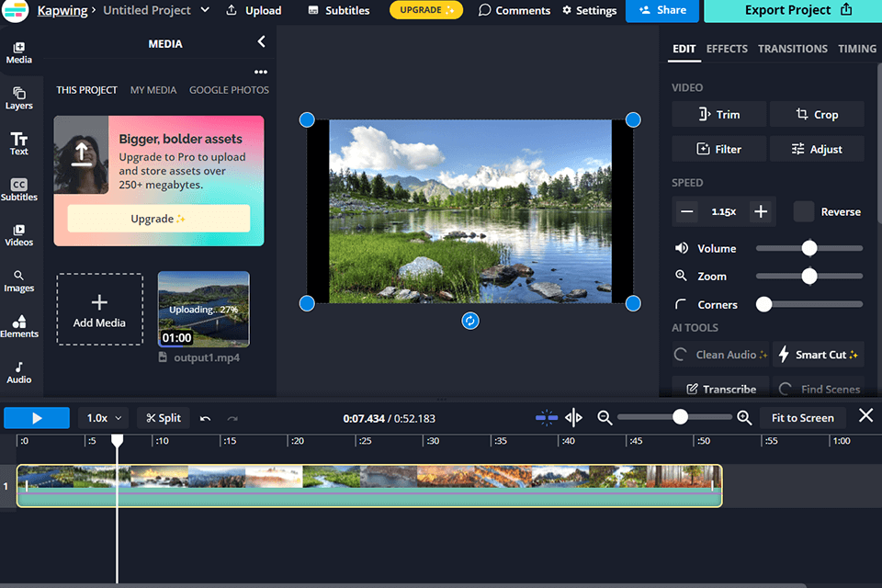Click the :30 mark on timeline ruler
The image size is (882, 588).
(x=432, y=441)
